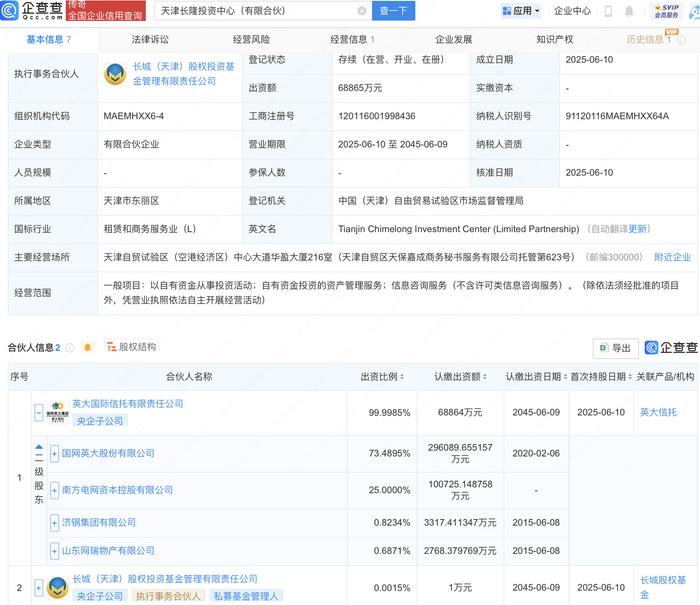Select tax ID 91120116MAEMHXX64A
This screenshot has height=605, width=700.
(x=617, y=116)
